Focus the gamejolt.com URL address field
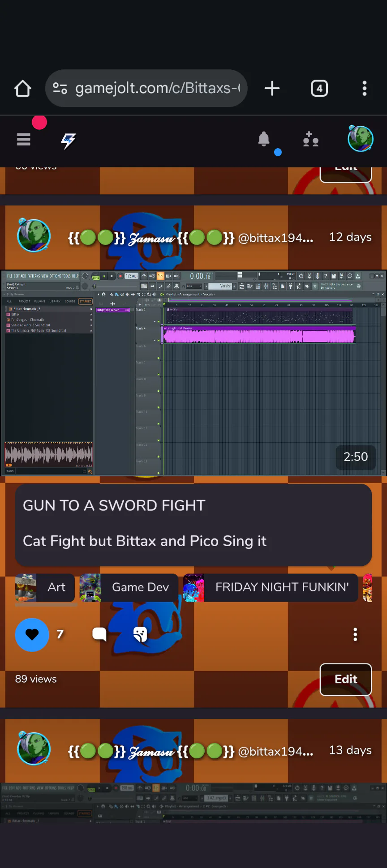Image resolution: width=387 pixels, height=868 pixels. click(x=146, y=88)
